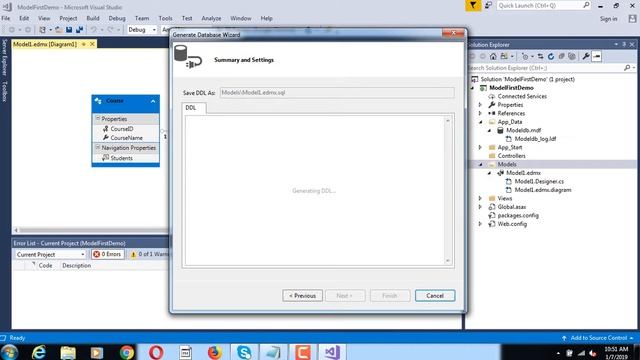Click the Save toolbar icon

click(x=69, y=30)
